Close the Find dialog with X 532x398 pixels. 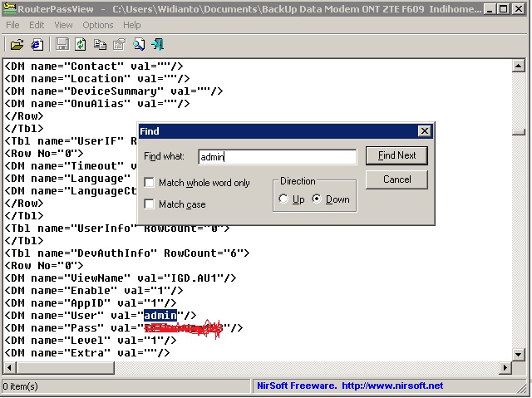coord(424,131)
